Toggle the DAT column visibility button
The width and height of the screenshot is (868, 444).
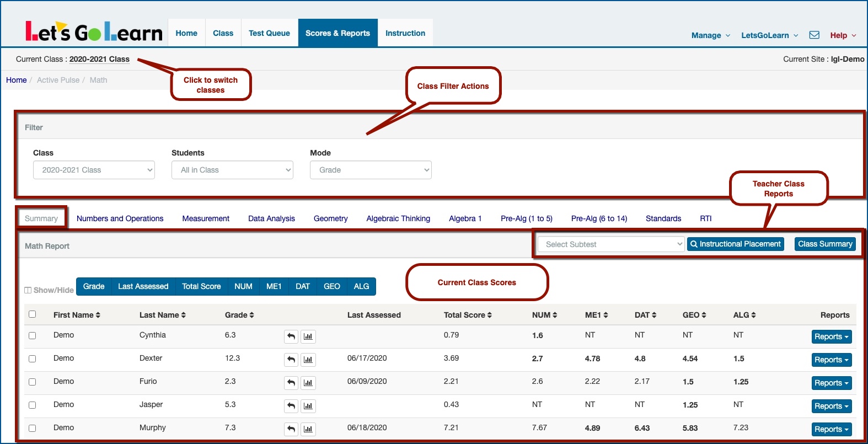pos(303,286)
